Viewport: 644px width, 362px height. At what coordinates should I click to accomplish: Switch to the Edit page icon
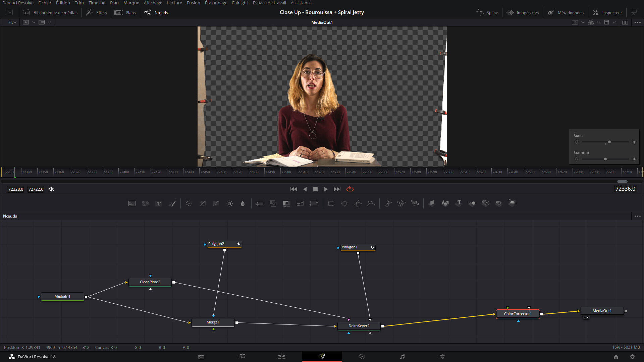tap(282, 357)
